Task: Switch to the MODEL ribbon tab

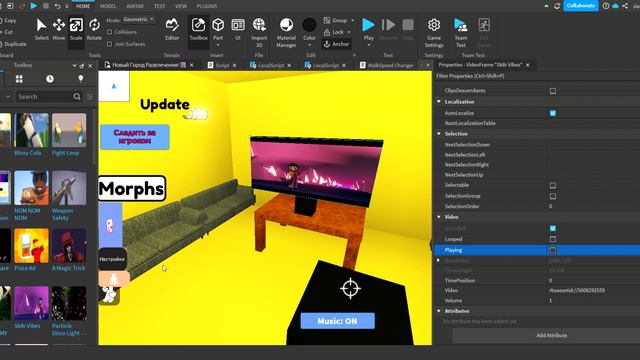Action: [108, 6]
